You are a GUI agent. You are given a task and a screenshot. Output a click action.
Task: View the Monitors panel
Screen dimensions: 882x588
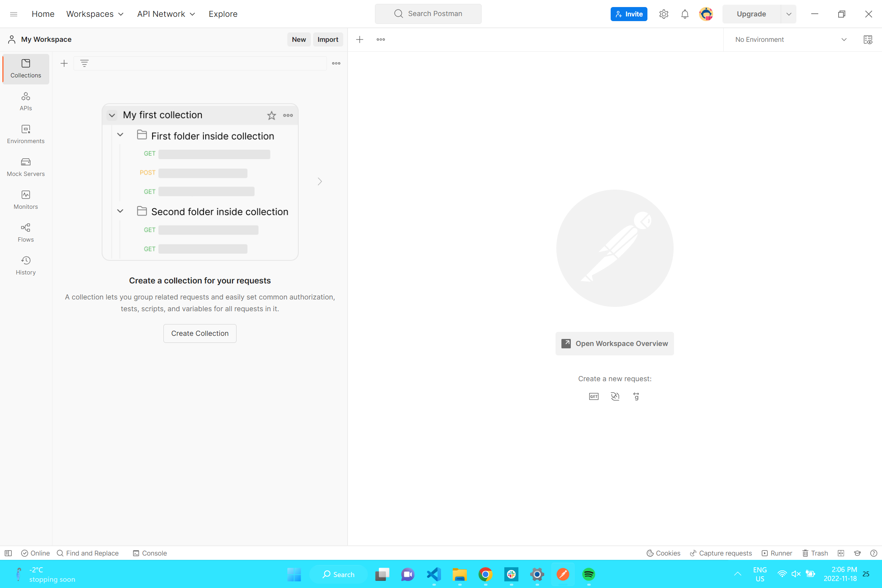pyautogui.click(x=25, y=199)
